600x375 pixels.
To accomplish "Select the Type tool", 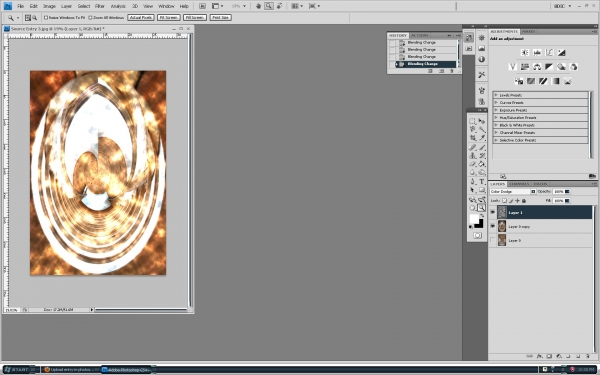I will pyautogui.click(x=482, y=182).
